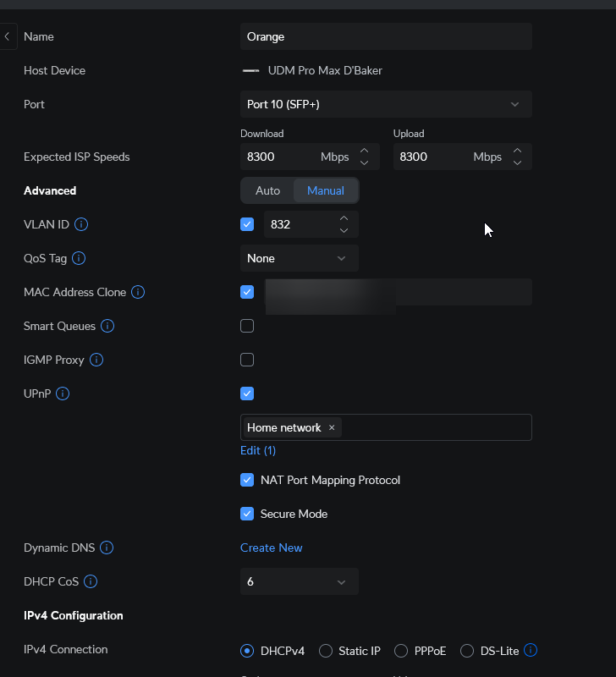616x677 pixels.
Task: Remove the Home network tag
Action: 332,427
